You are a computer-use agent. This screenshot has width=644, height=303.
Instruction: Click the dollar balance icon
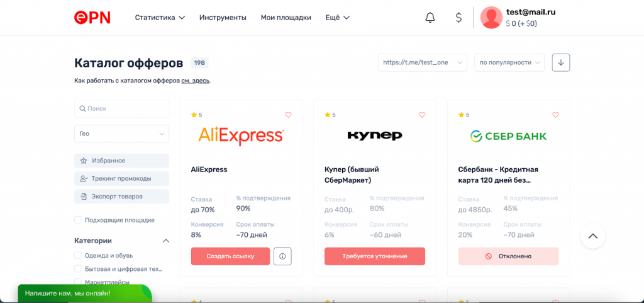pyautogui.click(x=458, y=18)
